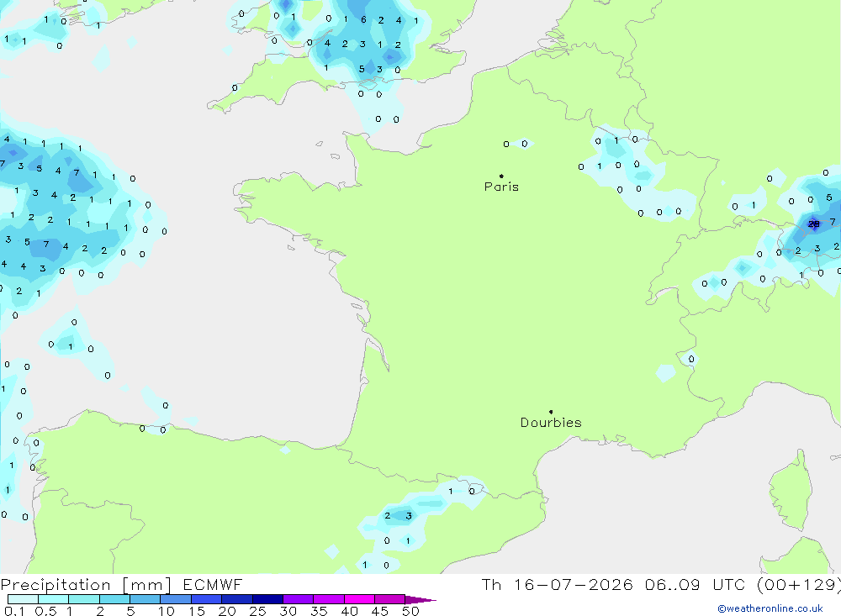
Task: Click the UTC (00+129) time text
Action: tap(776, 585)
